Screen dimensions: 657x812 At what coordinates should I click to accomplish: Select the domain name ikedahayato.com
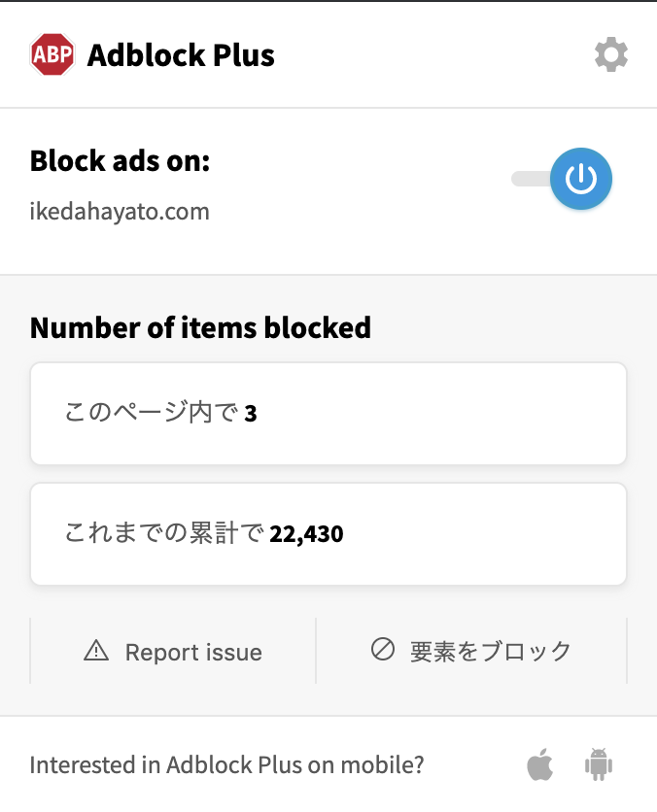[x=120, y=211]
